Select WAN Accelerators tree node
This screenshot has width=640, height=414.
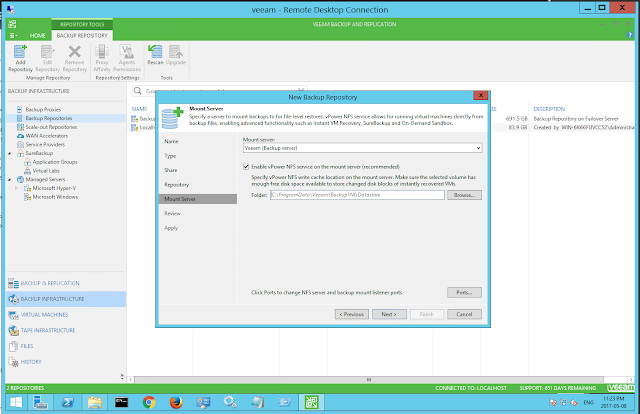point(47,136)
